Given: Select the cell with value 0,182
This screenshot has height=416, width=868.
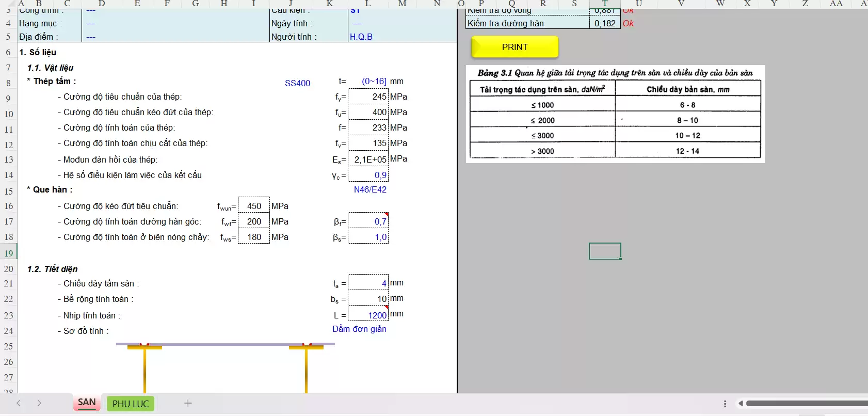Looking at the screenshot, I should (604, 23).
